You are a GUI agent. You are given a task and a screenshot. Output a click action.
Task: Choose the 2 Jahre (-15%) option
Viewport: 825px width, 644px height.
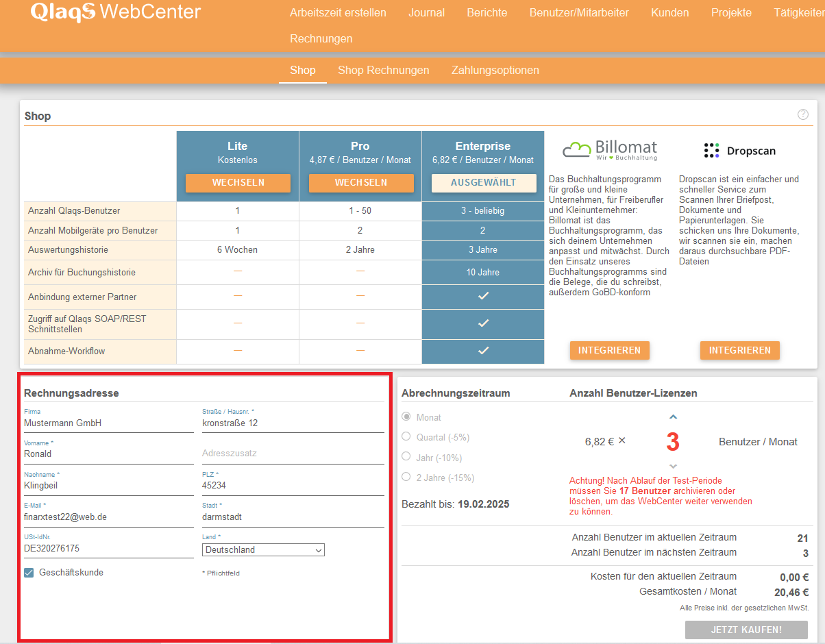point(406,477)
